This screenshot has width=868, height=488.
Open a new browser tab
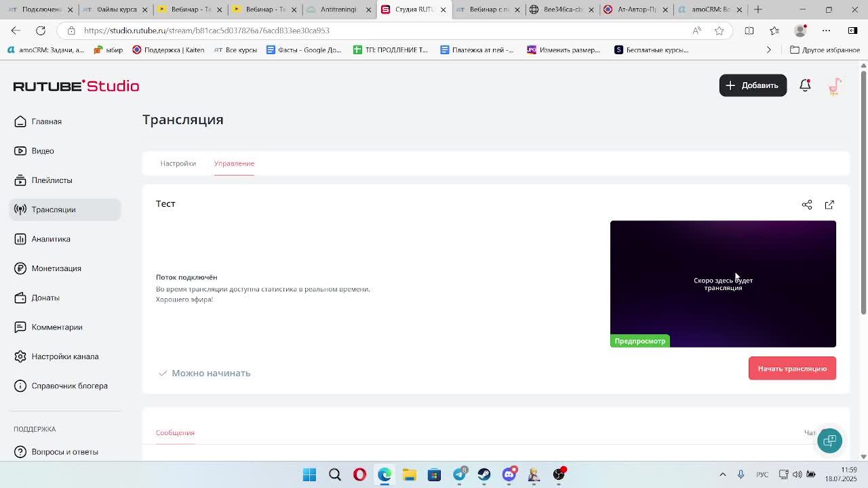pos(758,9)
